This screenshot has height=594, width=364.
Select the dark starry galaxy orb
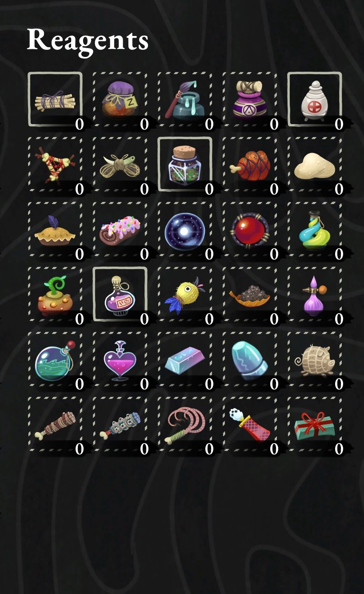pyautogui.click(x=185, y=230)
